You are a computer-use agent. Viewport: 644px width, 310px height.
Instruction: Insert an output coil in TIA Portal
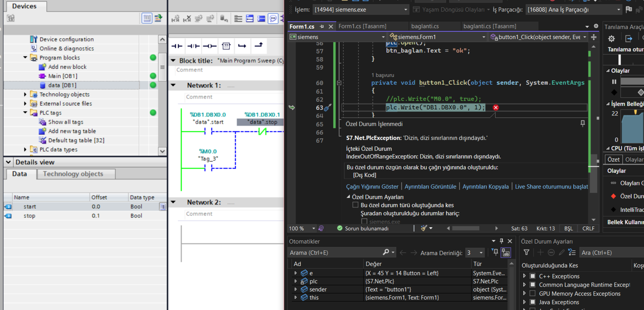pyautogui.click(x=210, y=46)
